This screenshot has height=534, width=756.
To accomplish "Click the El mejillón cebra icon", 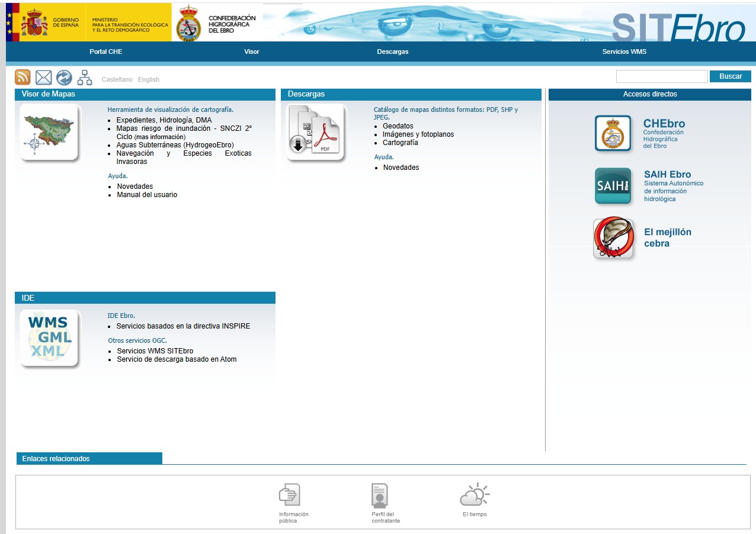I will (x=614, y=238).
